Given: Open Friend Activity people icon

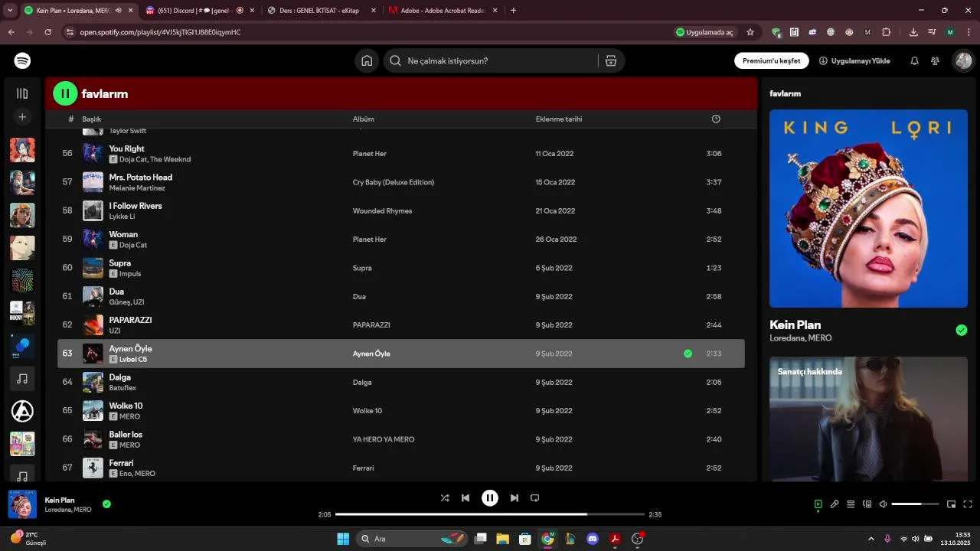Looking at the screenshot, I should point(935,60).
